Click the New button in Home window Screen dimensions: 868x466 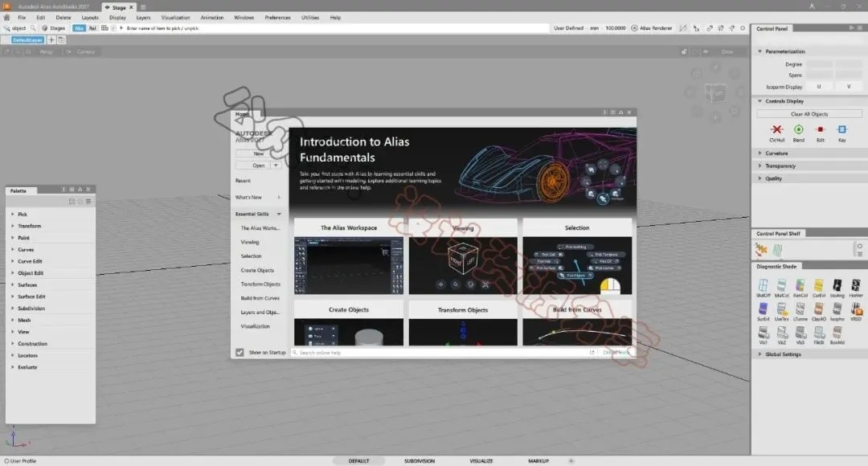click(259, 153)
